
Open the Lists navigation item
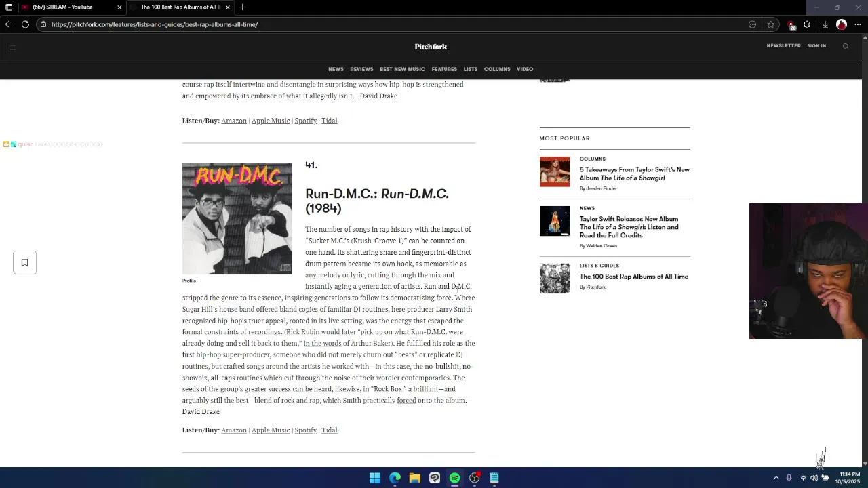tap(471, 69)
